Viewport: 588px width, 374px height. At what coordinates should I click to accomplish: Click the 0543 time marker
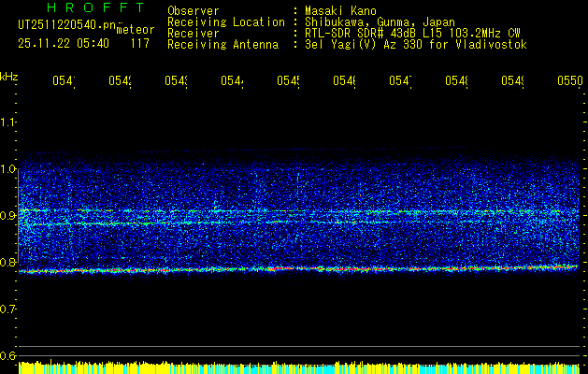click(176, 80)
